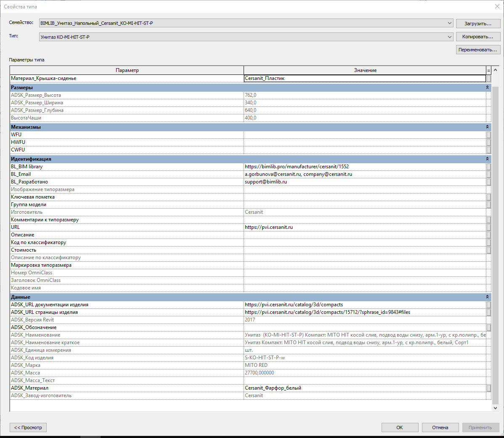Click associate button in BL_BIM library row
This screenshot has height=438, width=504.
point(488,167)
